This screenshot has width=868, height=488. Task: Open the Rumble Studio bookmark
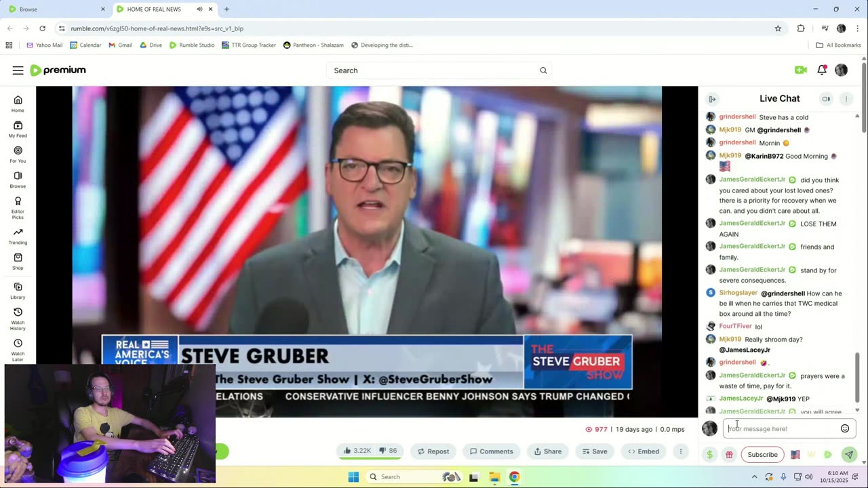pos(192,45)
